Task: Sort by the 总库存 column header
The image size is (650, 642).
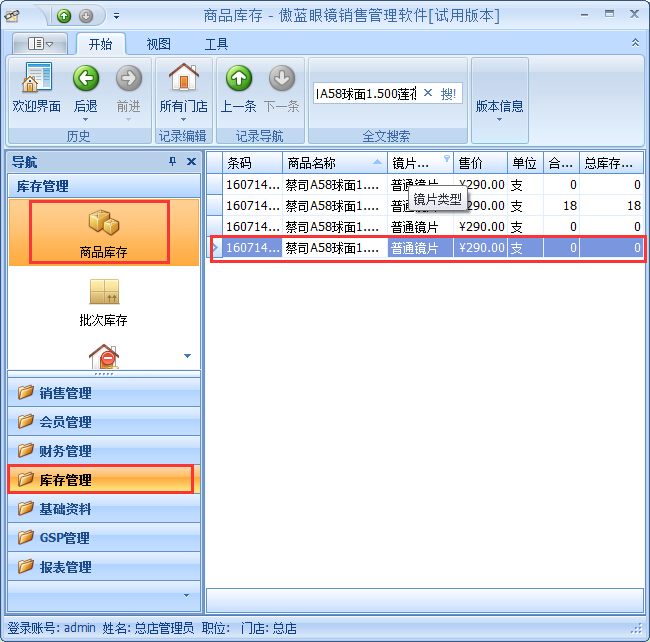Action: pos(611,163)
